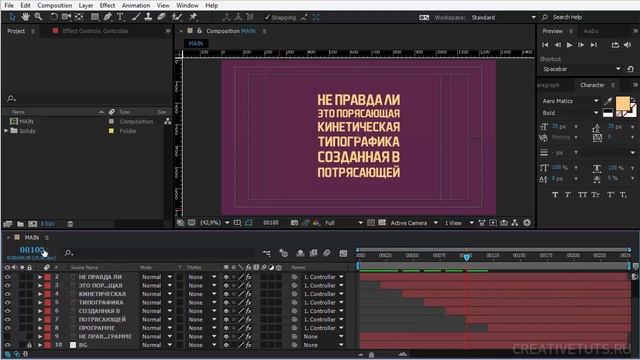
Task: Click the red label of layer 2
Action: tap(47, 277)
